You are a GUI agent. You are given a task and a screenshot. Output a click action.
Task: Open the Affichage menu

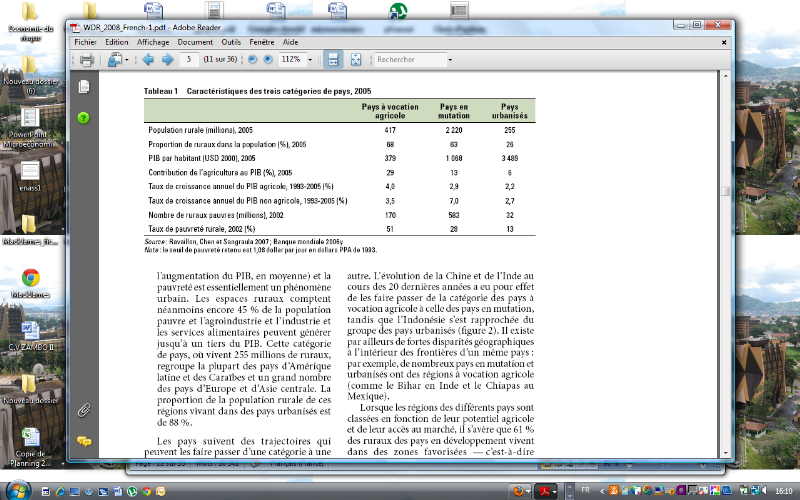click(153, 42)
